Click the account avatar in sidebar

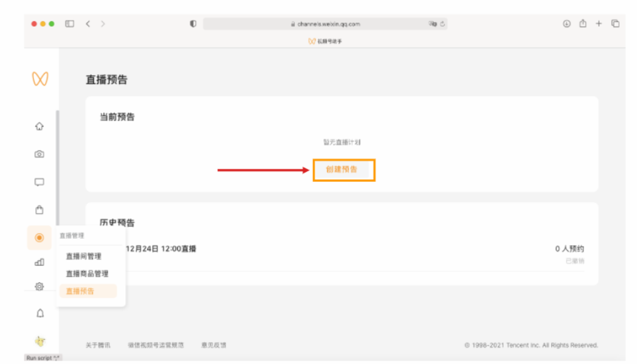pos(40,342)
